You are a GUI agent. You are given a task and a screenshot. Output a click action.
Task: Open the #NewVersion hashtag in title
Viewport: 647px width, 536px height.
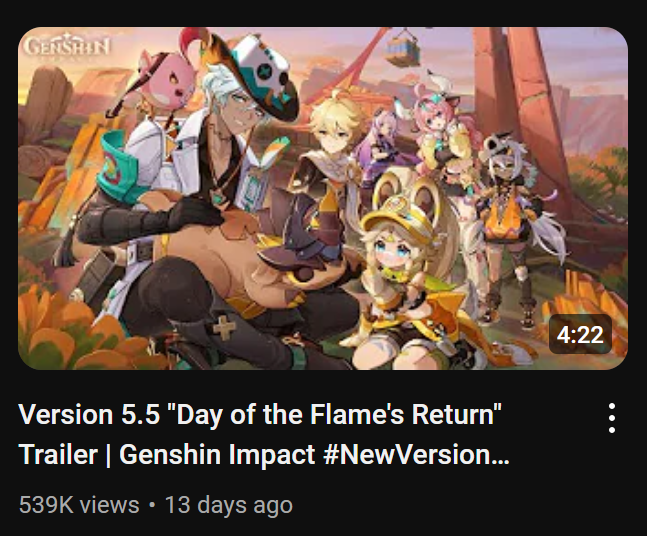pos(417,455)
